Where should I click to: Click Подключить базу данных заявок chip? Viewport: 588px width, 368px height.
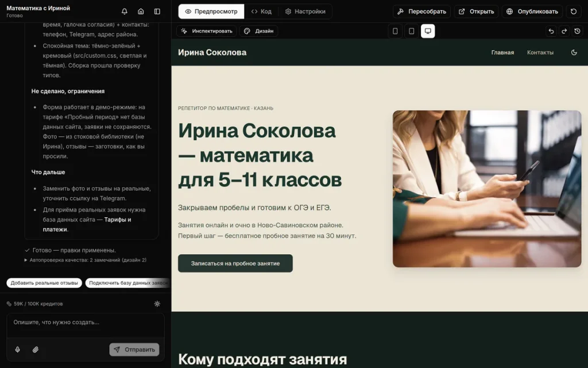(128, 283)
